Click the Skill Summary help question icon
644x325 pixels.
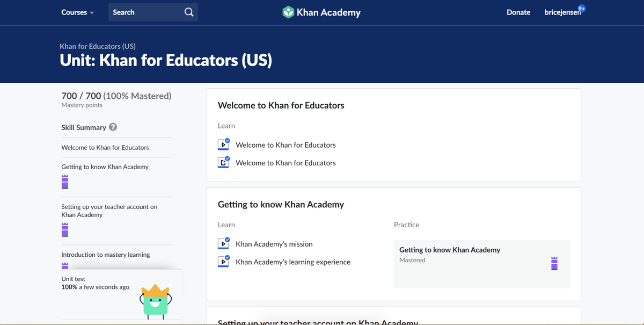(113, 127)
